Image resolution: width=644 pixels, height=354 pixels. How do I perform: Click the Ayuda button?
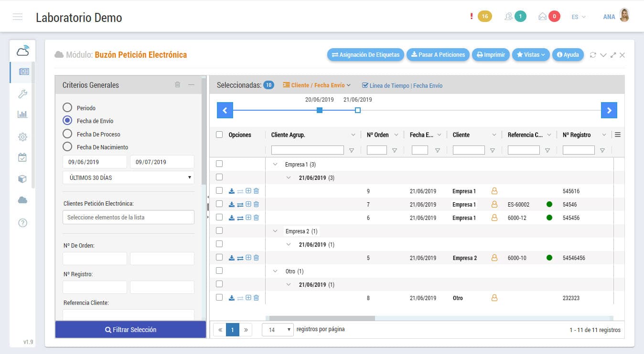point(568,55)
